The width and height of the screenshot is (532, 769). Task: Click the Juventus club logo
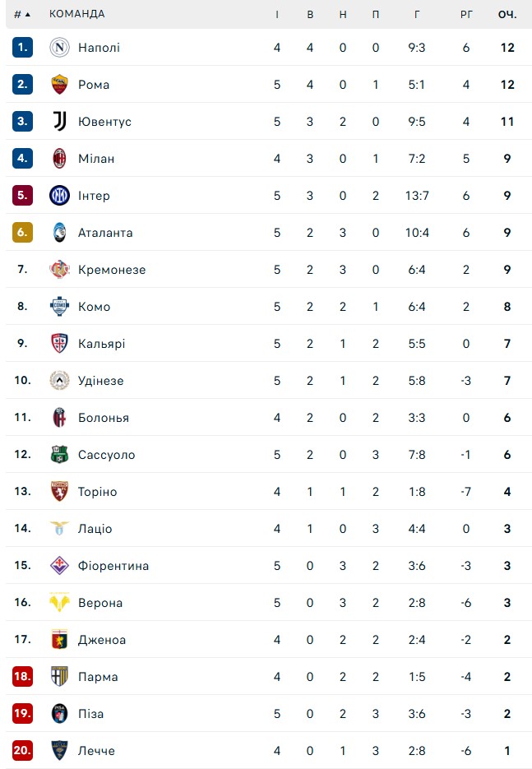59,122
